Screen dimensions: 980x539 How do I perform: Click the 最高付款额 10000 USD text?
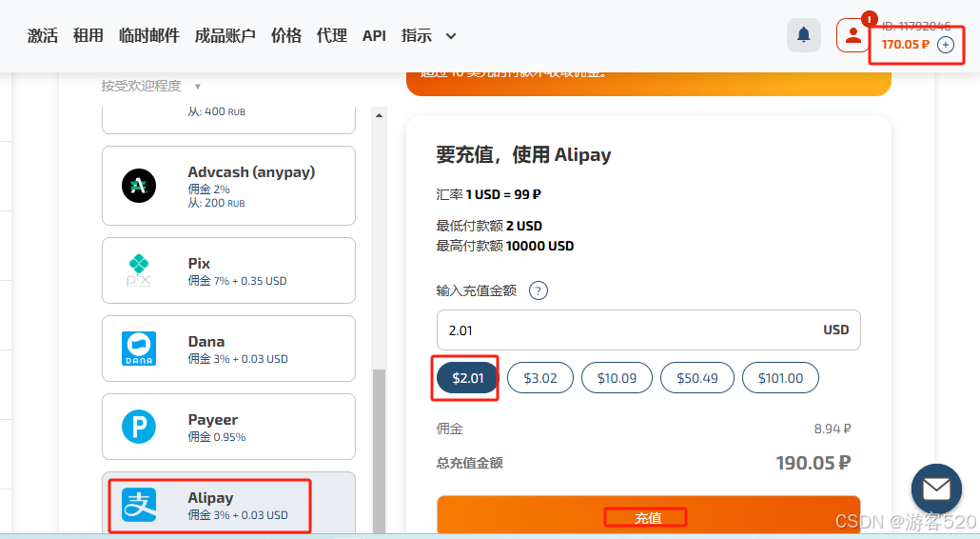(x=505, y=246)
